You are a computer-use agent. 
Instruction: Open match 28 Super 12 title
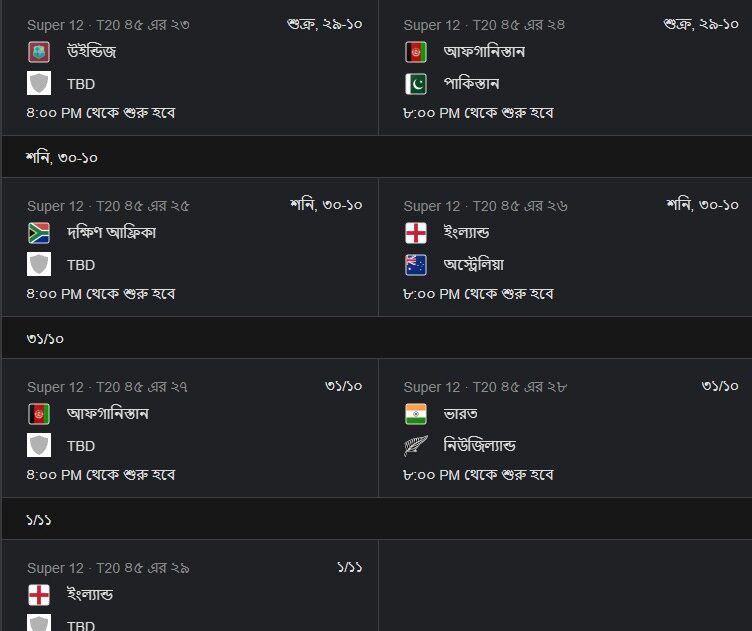pos(485,387)
